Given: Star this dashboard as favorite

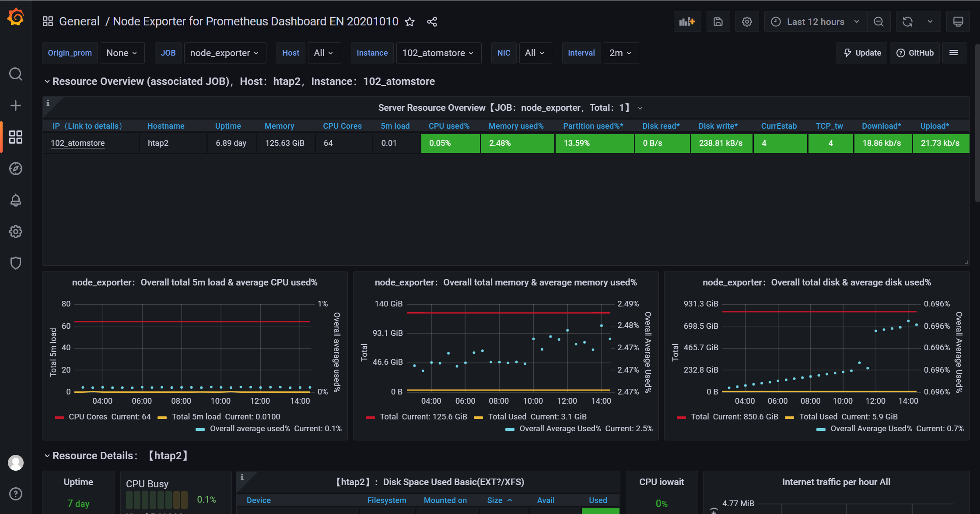Looking at the screenshot, I should (x=409, y=22).
